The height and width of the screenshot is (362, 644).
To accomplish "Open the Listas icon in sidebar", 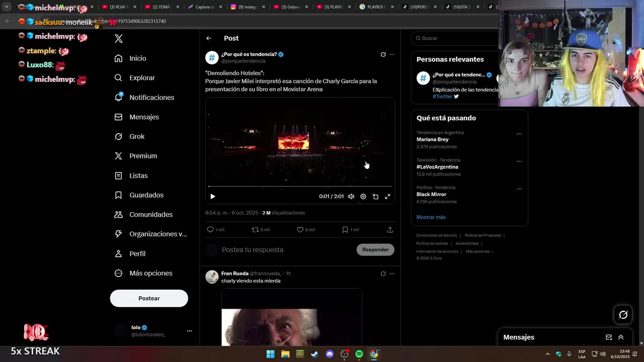I will click(x=118, y=175).
